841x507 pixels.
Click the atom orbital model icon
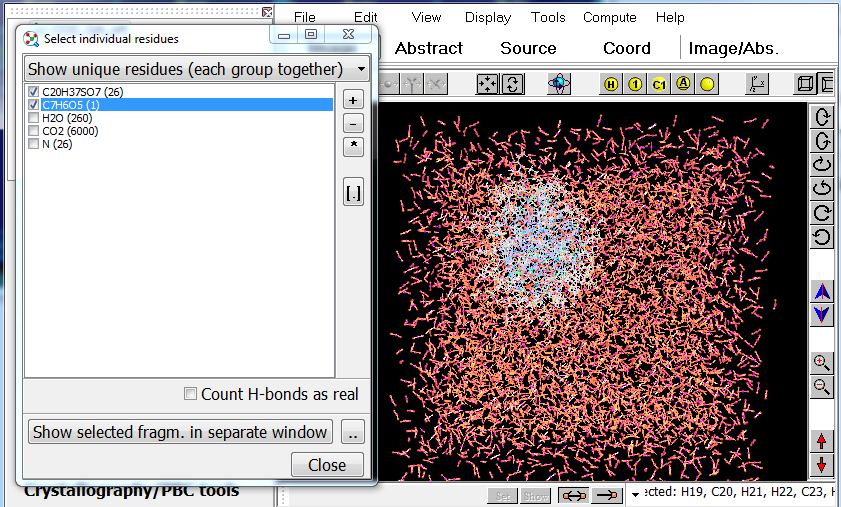coord(561,85)
